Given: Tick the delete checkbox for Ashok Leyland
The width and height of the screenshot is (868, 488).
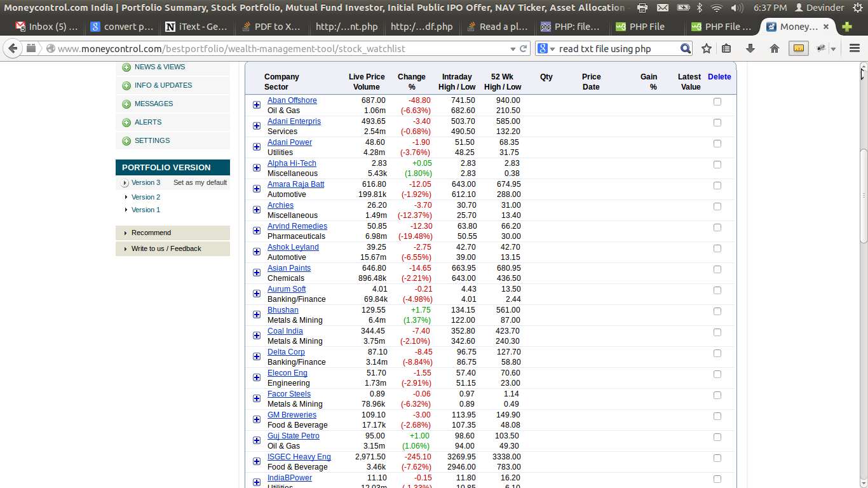Looking at the screenshot, I should point(717,248).
